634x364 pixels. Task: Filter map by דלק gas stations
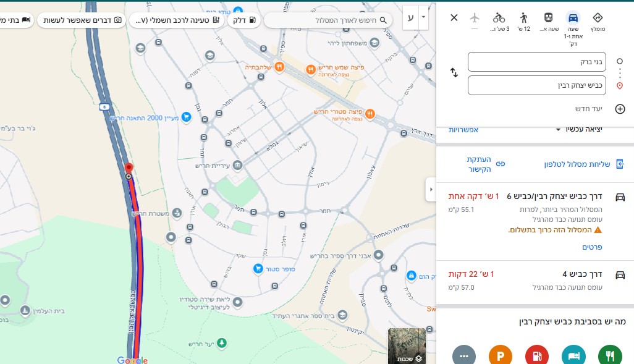(x=244, y=20)
